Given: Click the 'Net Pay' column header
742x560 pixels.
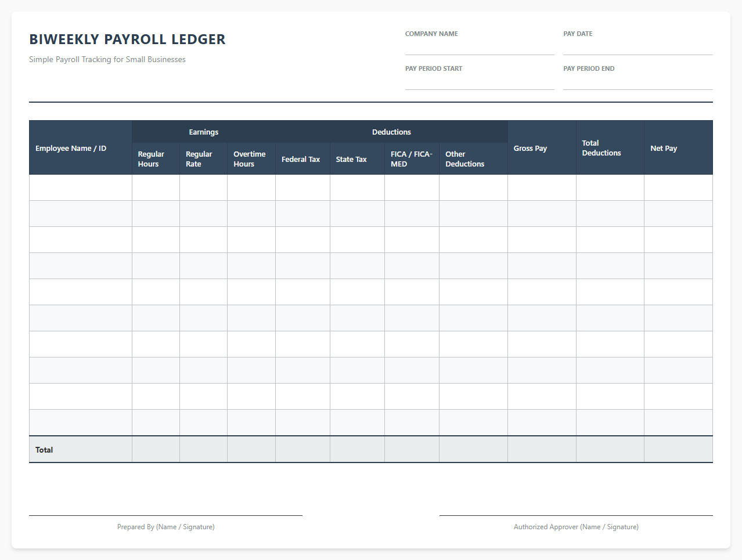Looking at the screenshot, I should [679, 148].
